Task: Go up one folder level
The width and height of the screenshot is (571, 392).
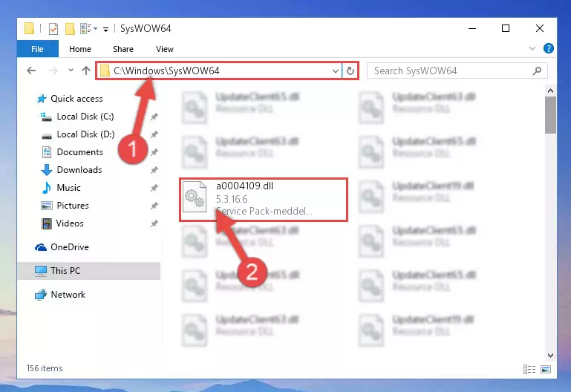Action: [86, 71]
